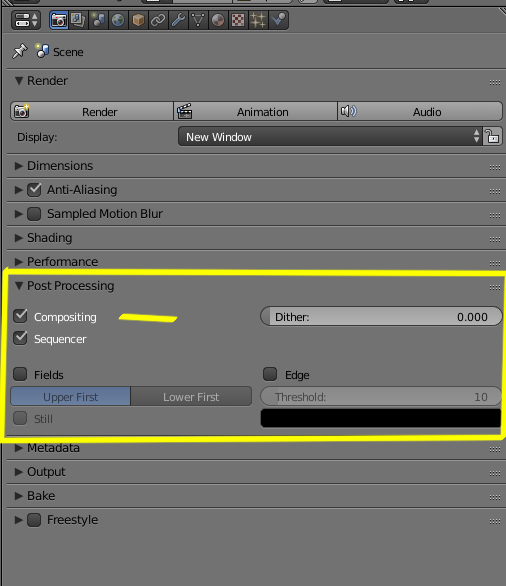This screenshot has width=506, height=586.
Task: Uncheck the Sequencer checkbox
Action: (20, 338)
